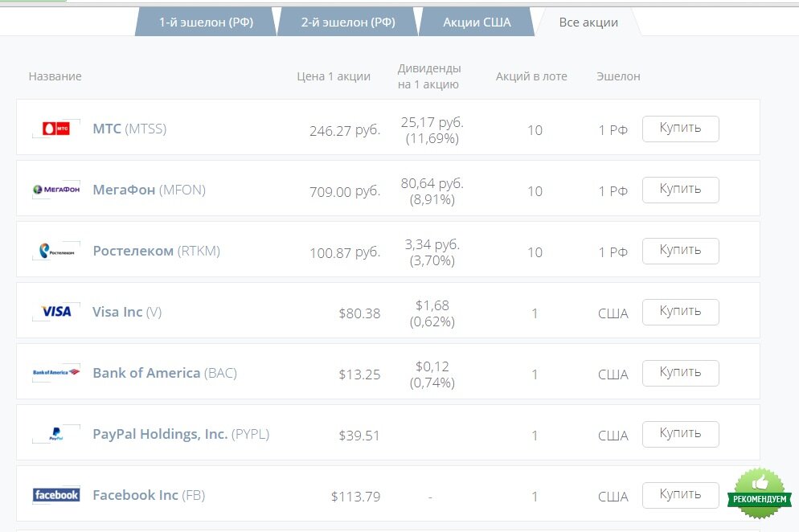
Task: Buy МТС shares with Купить button
Action: 680,129
